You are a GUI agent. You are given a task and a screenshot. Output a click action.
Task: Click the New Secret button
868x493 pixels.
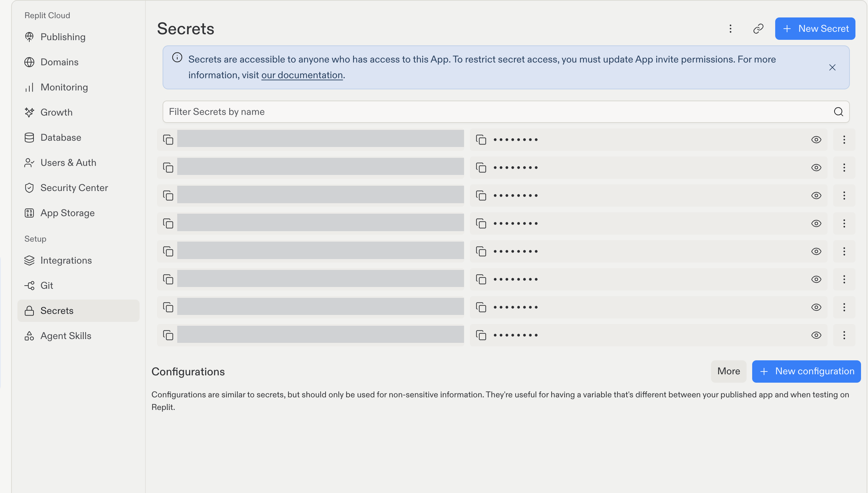[815, 29]
